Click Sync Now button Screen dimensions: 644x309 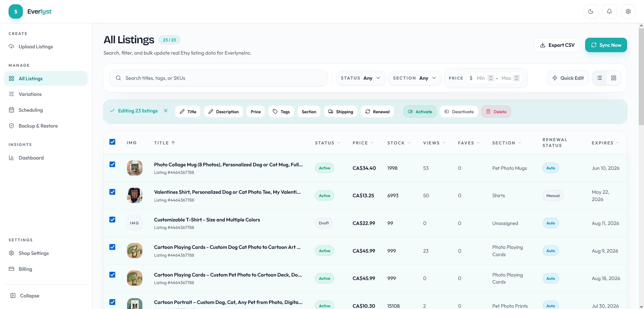pyautogui.click(x=606, y=45)
